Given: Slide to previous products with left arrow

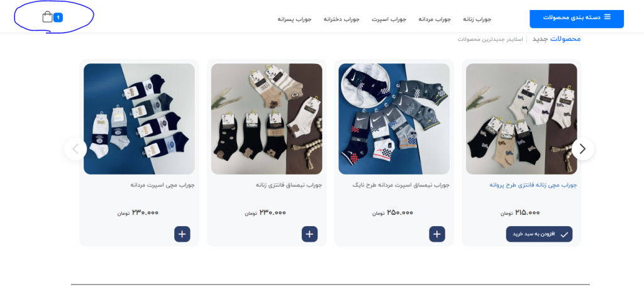Looking at the screenshot, I should (75, 149).
